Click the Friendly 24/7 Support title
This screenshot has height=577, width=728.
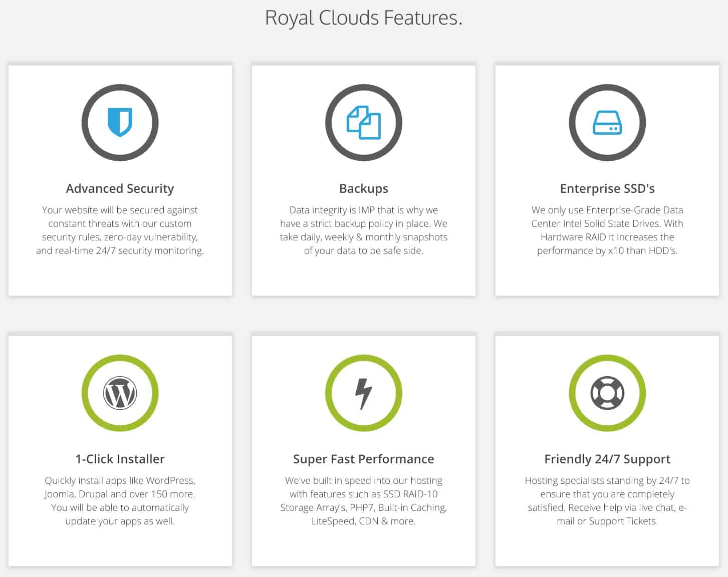click(x=607, y=459)
